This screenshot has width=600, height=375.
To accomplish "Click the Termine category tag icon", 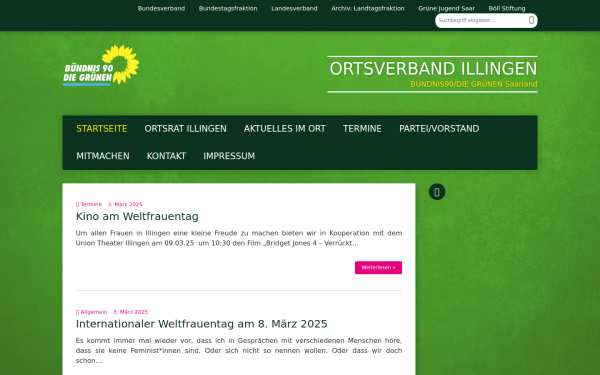I will (x=77, y=205).
